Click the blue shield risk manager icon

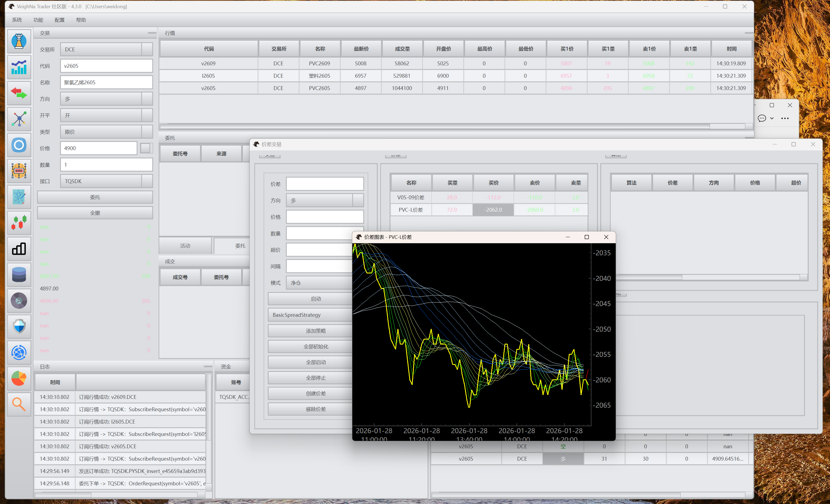19,326
